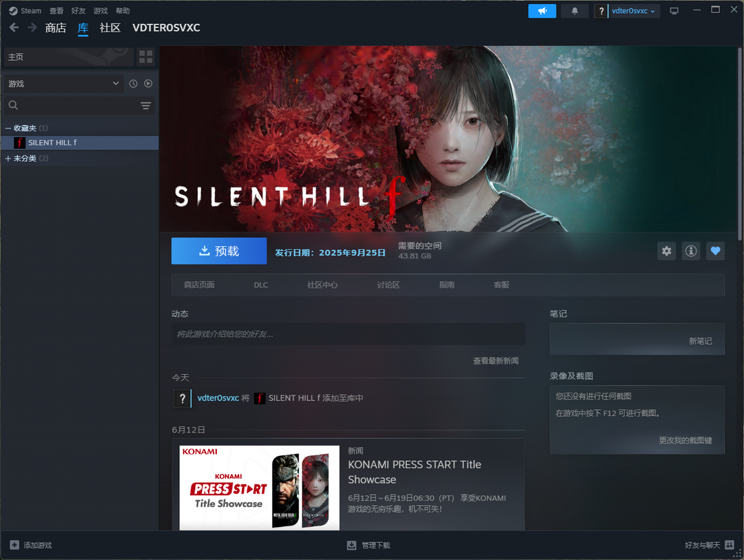The height and width of the screenshot is (560, 744).
Task: Open the 好友 menu in menu bar
Action: click(79, 11)
